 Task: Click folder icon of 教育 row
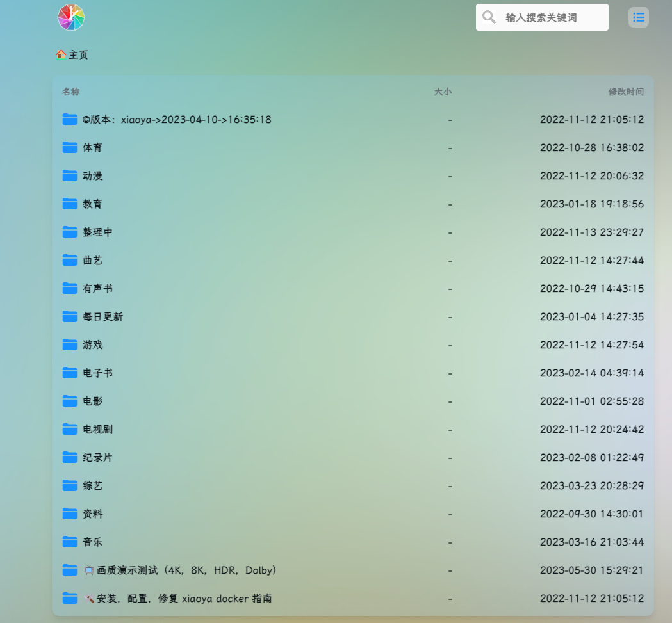tap(69, 204)
